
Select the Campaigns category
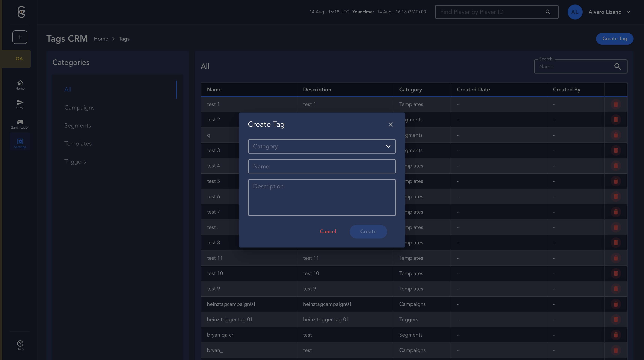[79, 107]
